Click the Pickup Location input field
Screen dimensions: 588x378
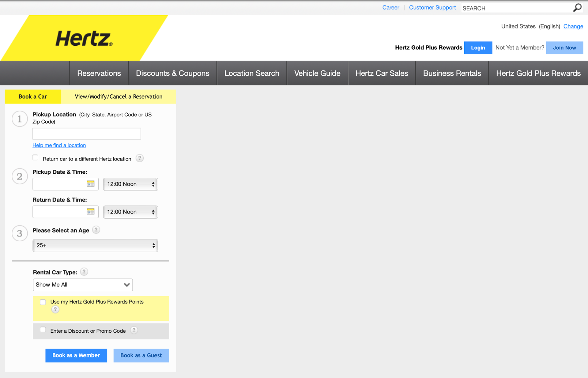coord(87,134)
